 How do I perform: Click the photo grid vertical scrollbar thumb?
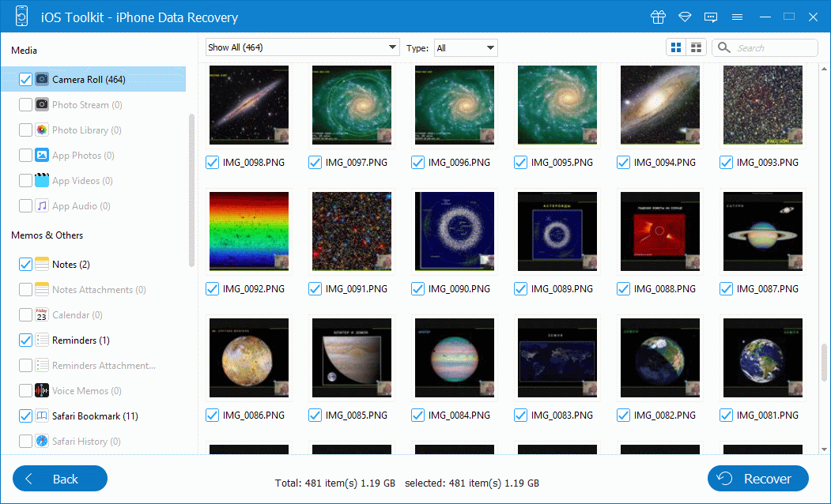coord(824,362)
